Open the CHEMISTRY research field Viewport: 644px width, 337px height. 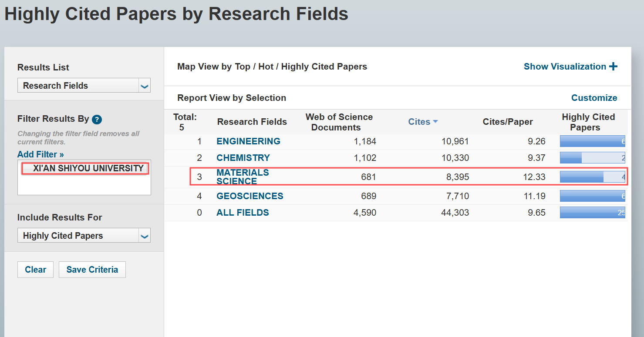point(243,157)
